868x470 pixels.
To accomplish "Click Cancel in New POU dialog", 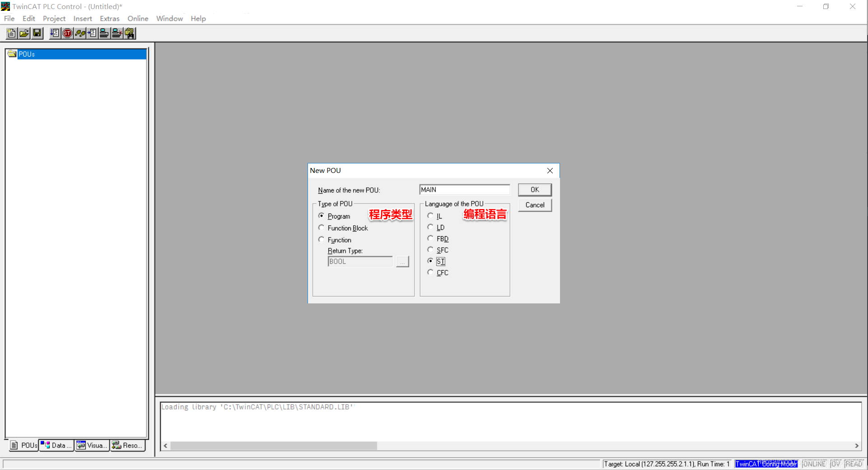I will coord(535,205).
